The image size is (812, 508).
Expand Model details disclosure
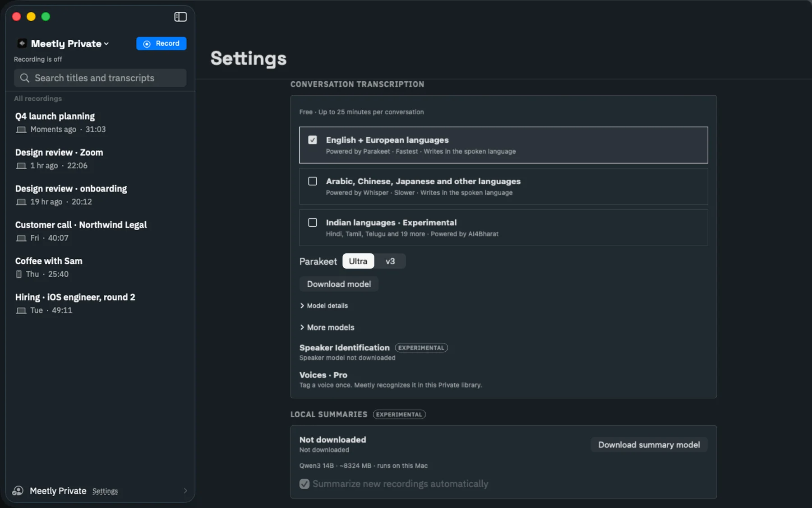click(x=324, y=306)
